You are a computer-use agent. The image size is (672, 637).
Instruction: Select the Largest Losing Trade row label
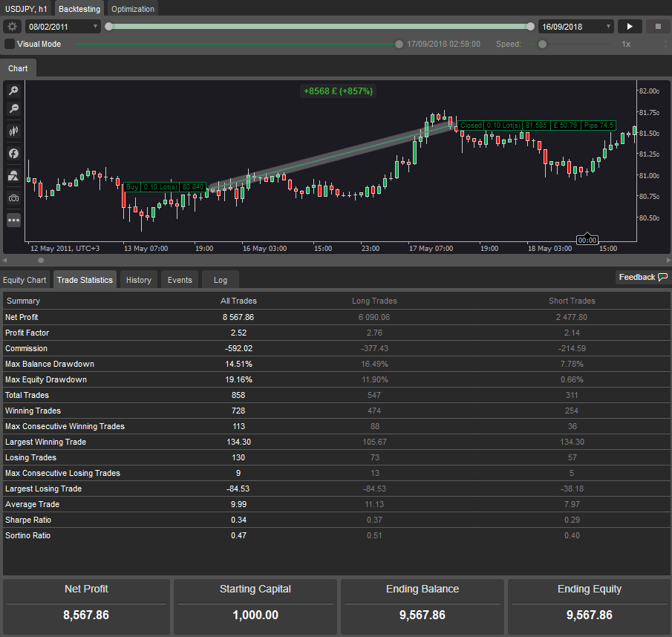point(43,489)
